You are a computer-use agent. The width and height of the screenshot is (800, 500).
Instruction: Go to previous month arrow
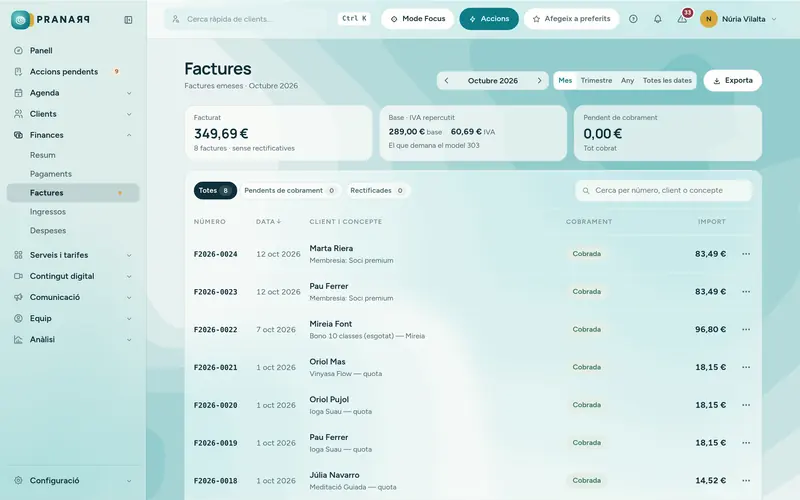(446, 81)
